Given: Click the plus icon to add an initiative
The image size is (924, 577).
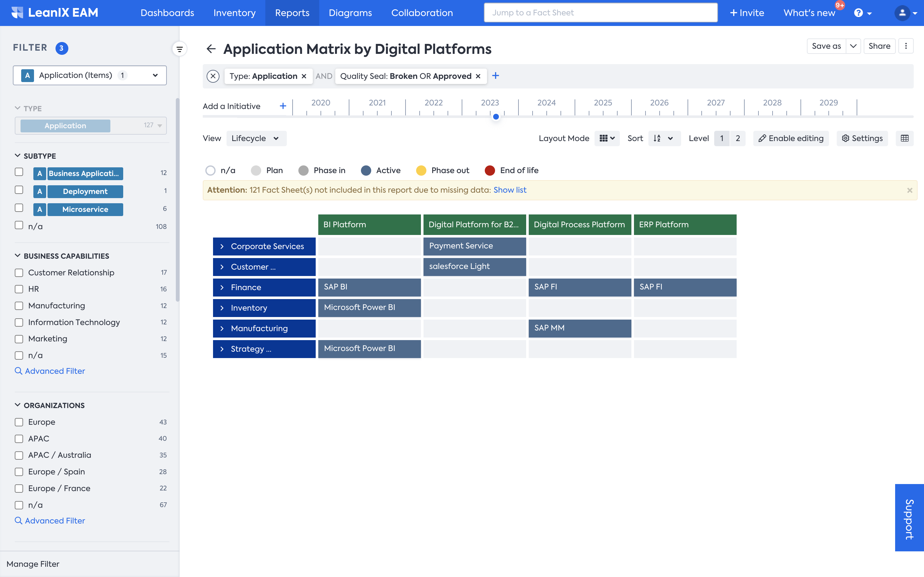Looking at the screenshot, I should 283,106.
